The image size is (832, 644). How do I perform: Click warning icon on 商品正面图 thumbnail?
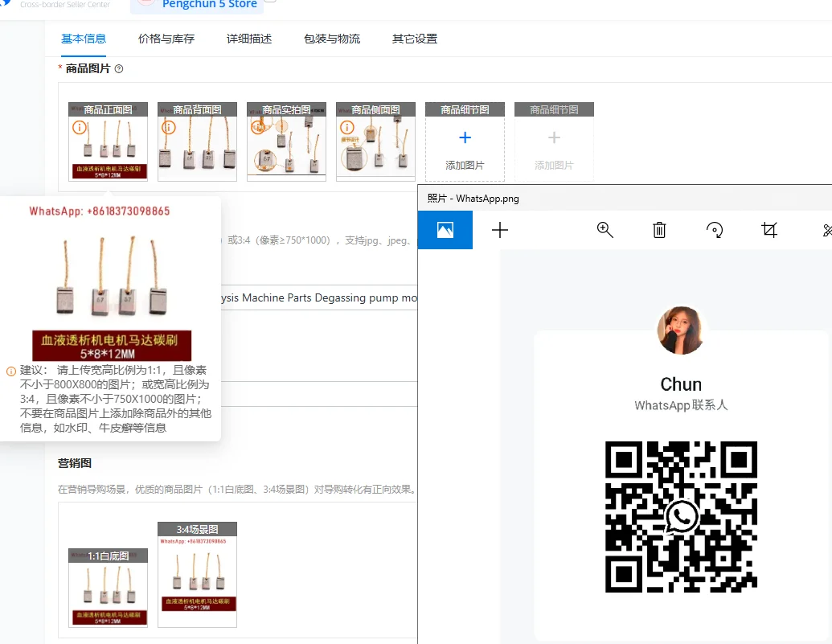tap(79, 127)
